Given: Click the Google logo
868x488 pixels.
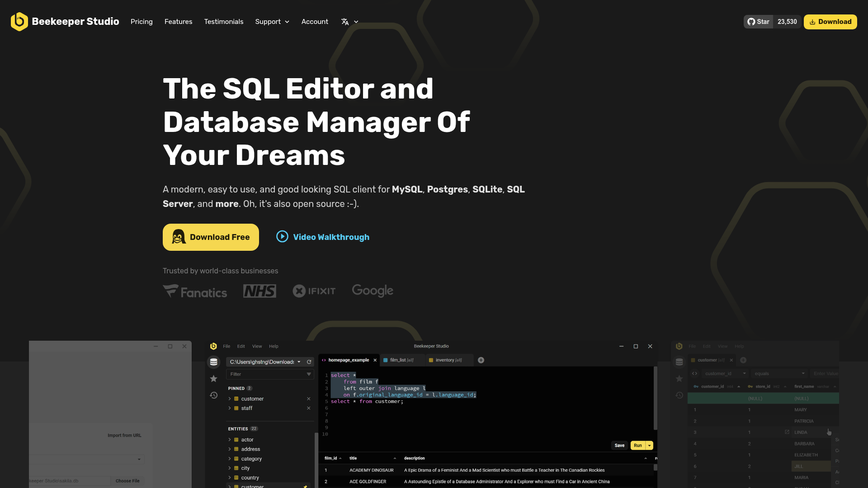Looking at the screenshot, I should (x=373, y=291).
